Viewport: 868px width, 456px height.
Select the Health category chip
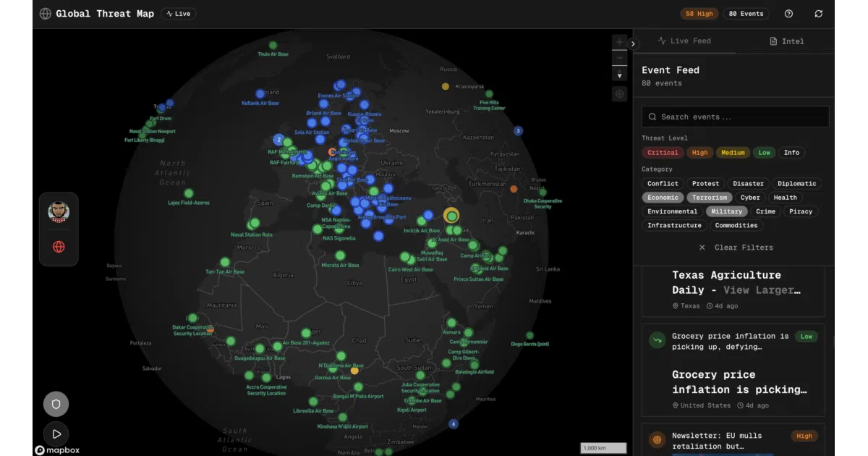pyautogui.click(x=785, y=198)
